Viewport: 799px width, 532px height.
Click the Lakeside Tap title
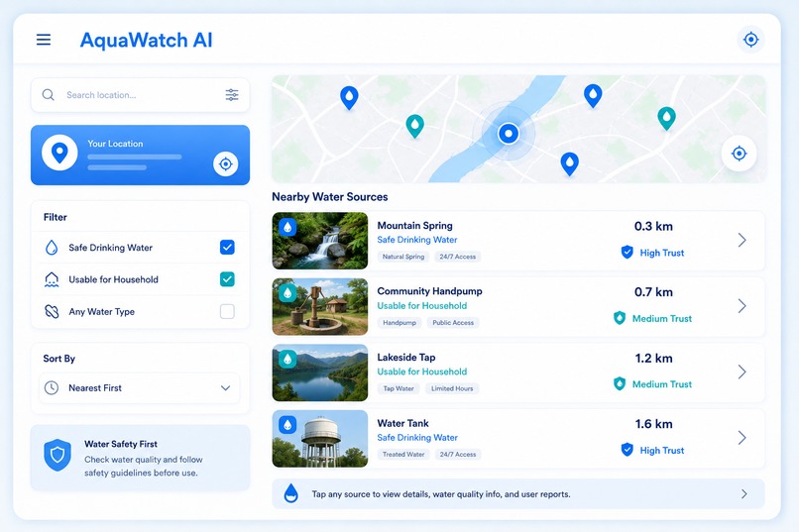pos(406,358)
